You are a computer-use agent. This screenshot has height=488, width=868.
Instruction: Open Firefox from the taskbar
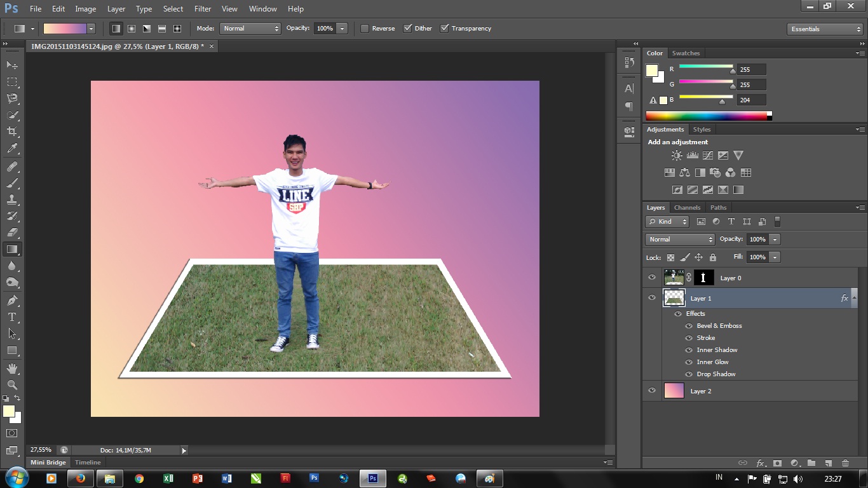tap(80, 478)
